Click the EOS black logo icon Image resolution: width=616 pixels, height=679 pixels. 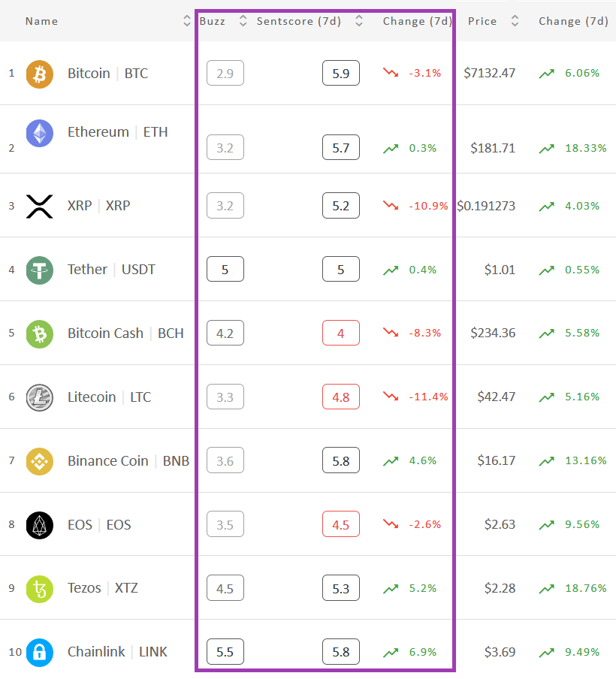tap(39, 525)
